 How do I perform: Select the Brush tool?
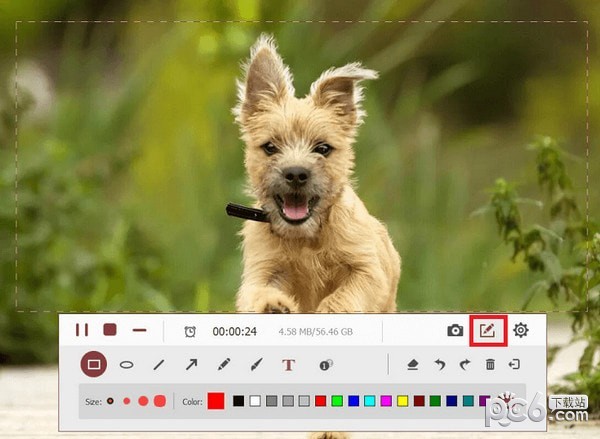click(x=256, y=364)
